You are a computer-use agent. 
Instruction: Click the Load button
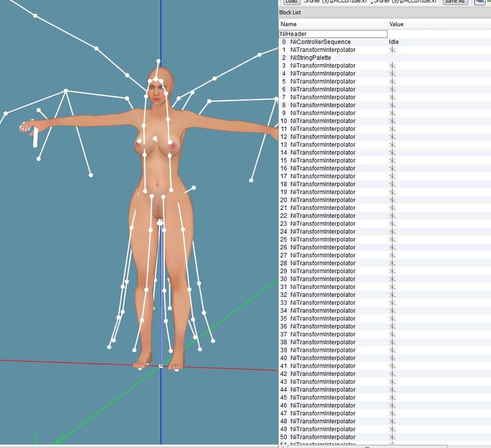pos(291,2)
